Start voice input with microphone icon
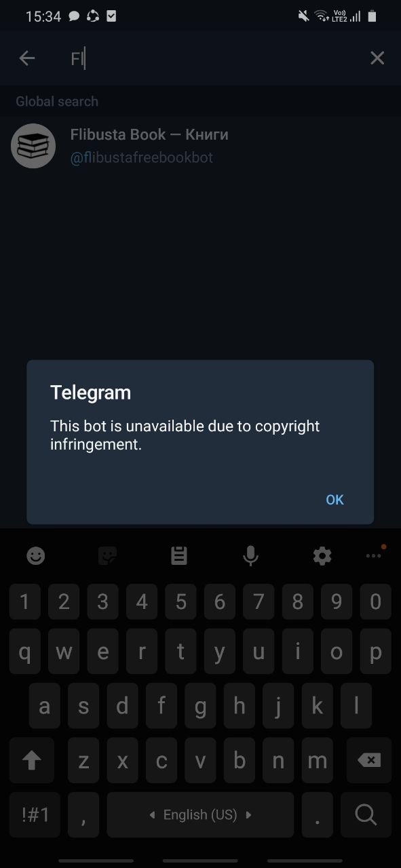 [x=250, y=556]
